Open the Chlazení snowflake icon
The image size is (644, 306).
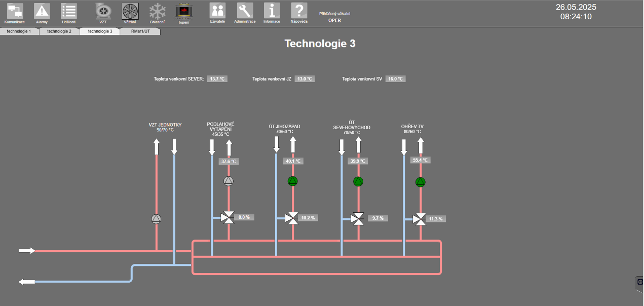coord(157,11)
